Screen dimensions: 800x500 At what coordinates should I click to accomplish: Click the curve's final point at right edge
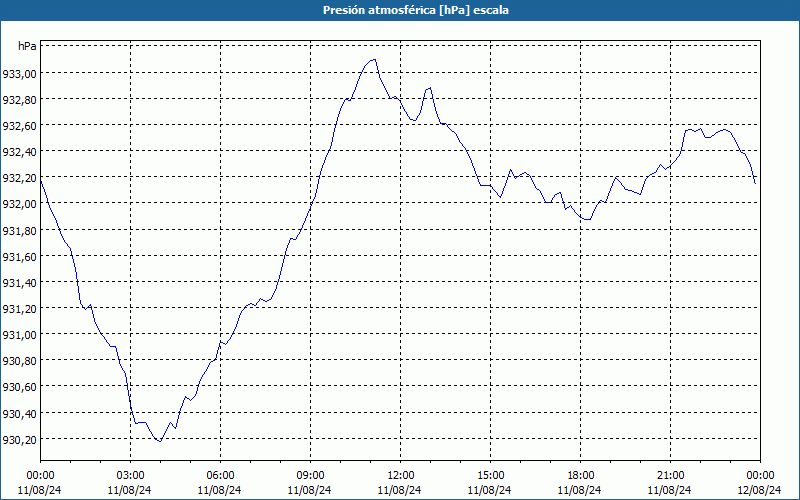click(755, 183)
